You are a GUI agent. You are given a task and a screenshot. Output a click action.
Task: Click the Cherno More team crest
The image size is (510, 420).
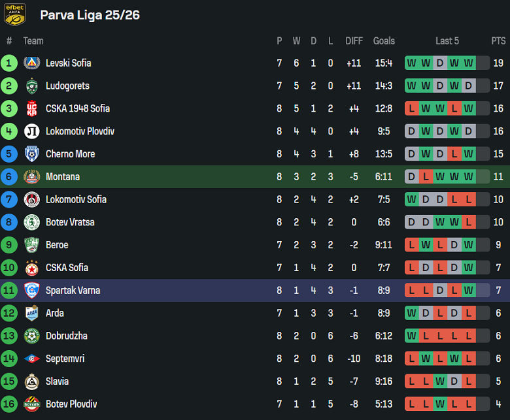click(31, 154)
